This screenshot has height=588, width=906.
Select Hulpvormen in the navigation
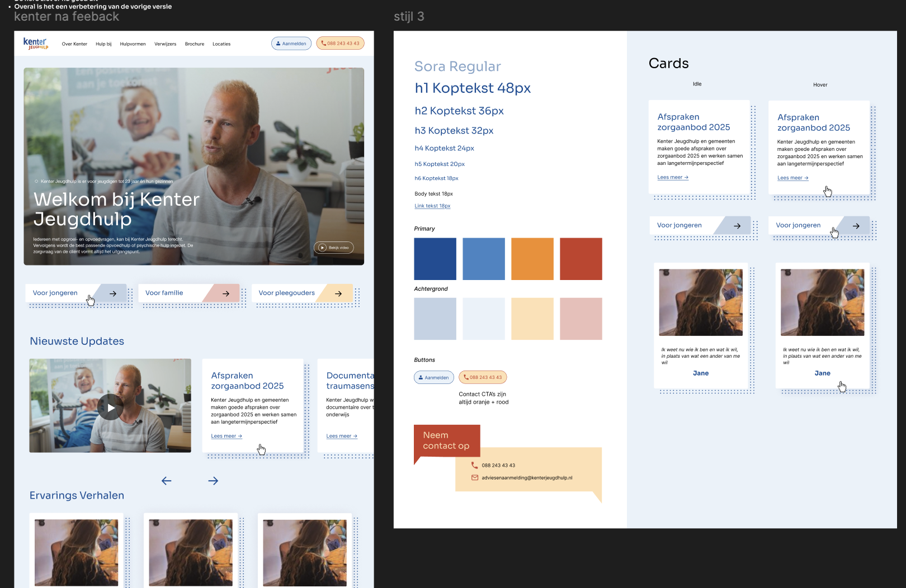(x=133, y=44)
